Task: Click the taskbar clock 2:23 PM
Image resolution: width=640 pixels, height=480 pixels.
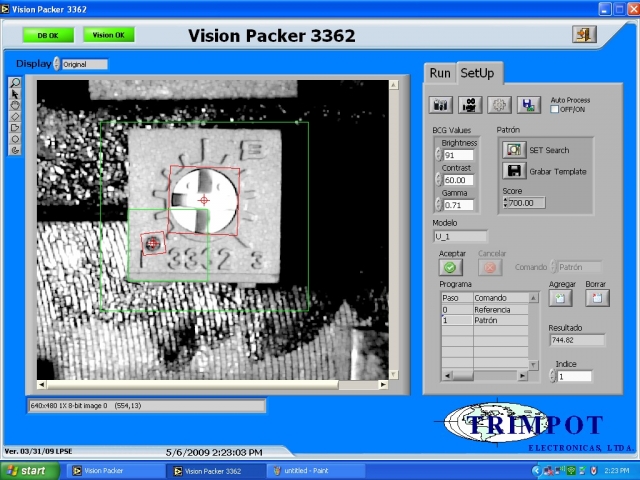Action: click(616, 471)
